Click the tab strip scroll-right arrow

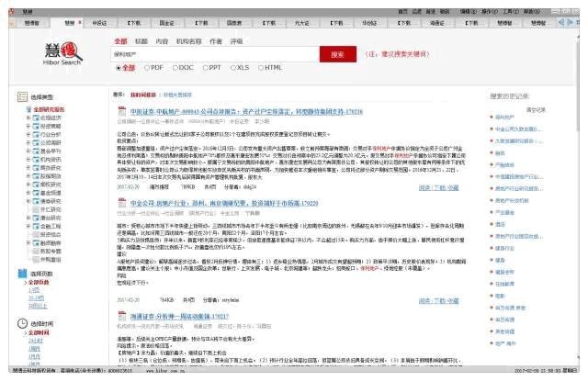pyautogui.click(x=570, y=22)
